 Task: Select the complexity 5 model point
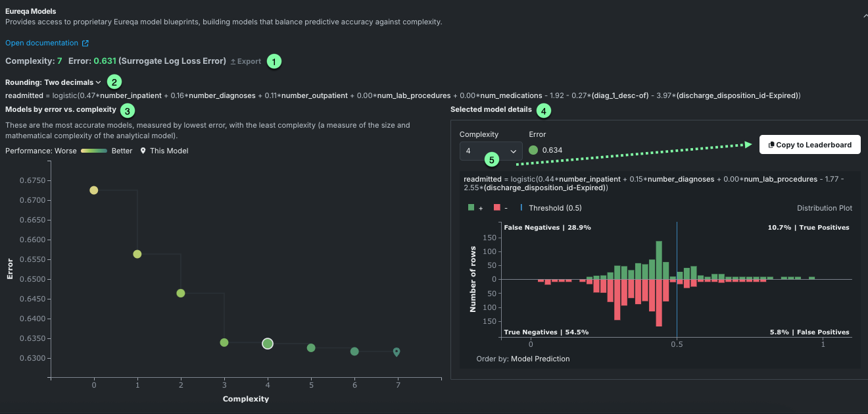[x=311, y=348]
